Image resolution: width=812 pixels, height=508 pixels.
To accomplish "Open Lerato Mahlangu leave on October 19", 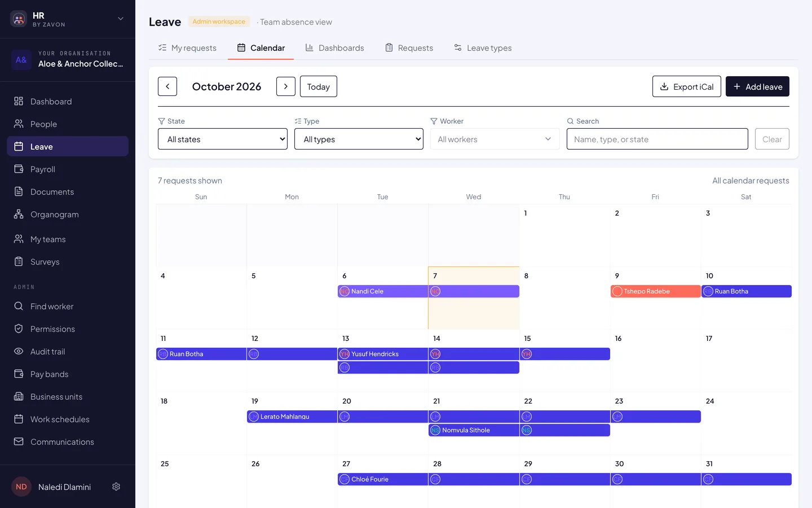I will [292, 417].
